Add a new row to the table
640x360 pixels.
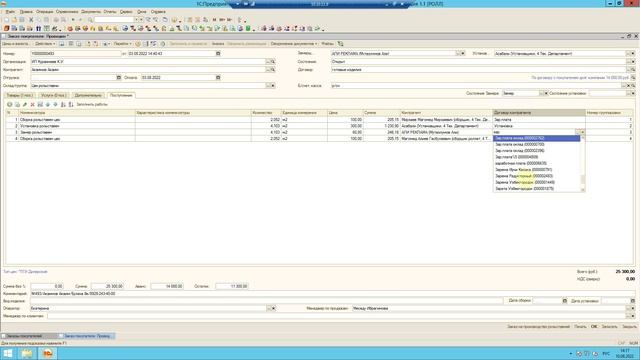tap(10, 104)
